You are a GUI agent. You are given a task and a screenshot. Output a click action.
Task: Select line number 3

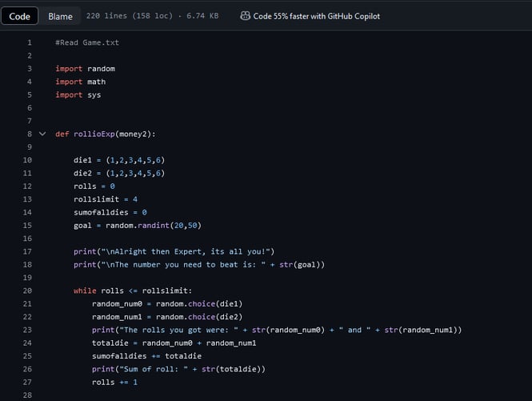tap(30, 69)
